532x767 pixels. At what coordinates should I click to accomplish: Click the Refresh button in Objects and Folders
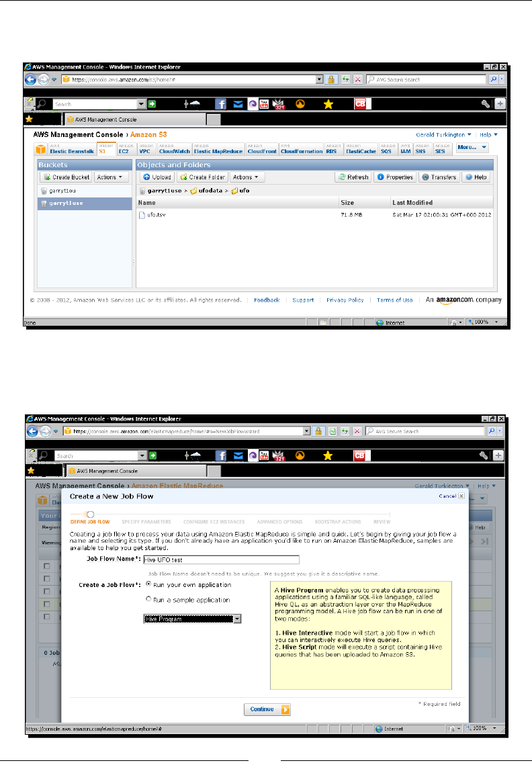click(x=353, y=177)
